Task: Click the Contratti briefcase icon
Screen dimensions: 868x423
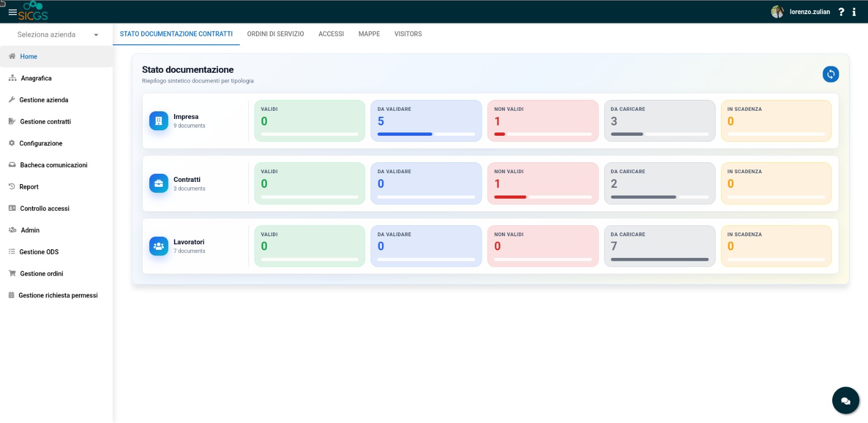Action: [159, 184]
